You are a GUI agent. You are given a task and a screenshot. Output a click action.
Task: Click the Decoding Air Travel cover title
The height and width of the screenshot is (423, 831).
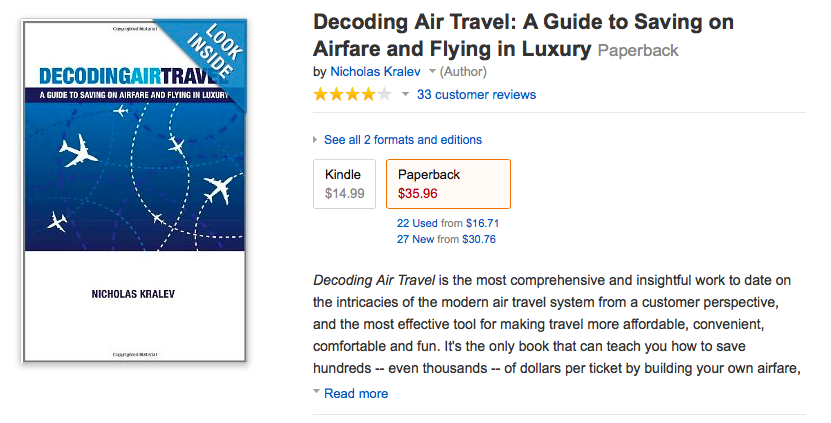127,76
